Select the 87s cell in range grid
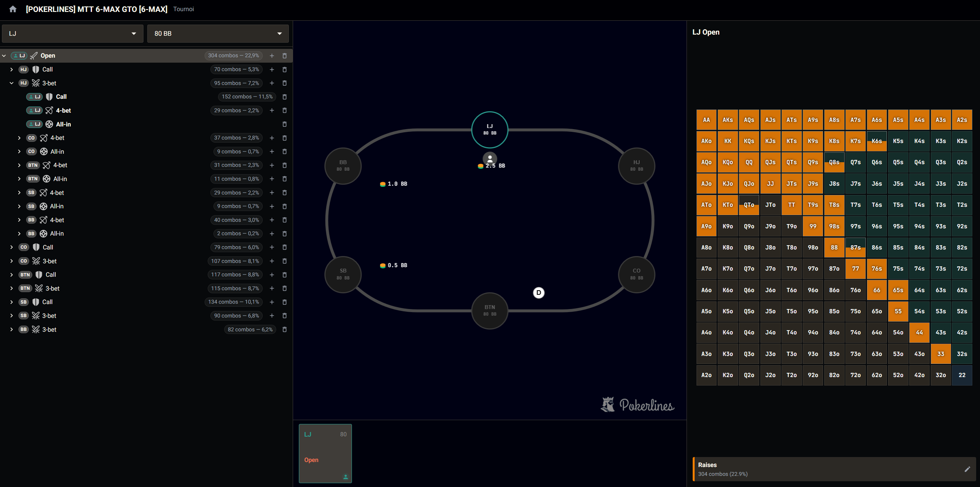Image resolution: width=980 pixels, height=487 pixels. [855, 248]
